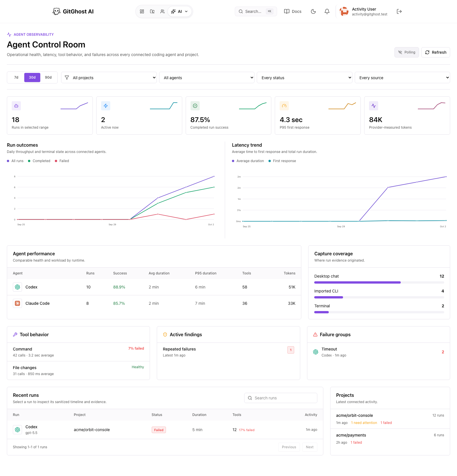Toggle the Polling button
The height and width of the screenshot is (476, 457).
point(407,52)
